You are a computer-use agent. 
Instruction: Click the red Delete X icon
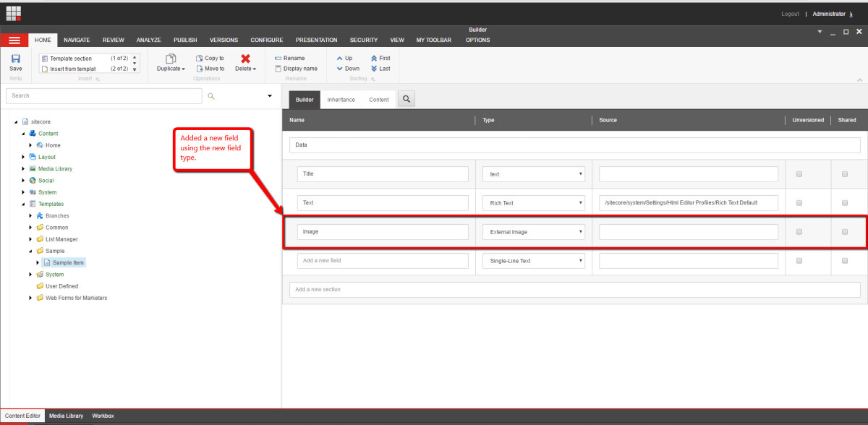(245, 59)
